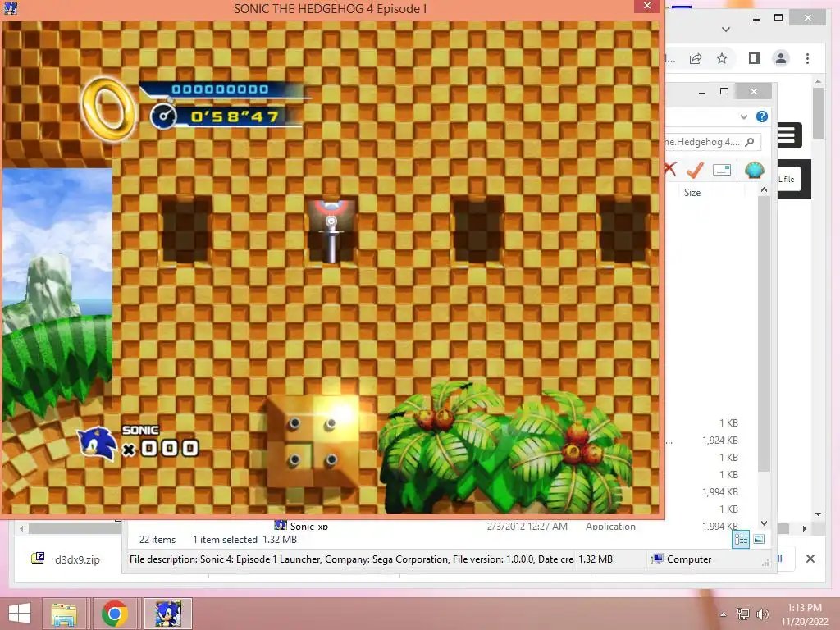Image resolution: width=840 pixels, height=630 pixels.
Task: Open Explorer help question mark
Action: tap(762, 116)
